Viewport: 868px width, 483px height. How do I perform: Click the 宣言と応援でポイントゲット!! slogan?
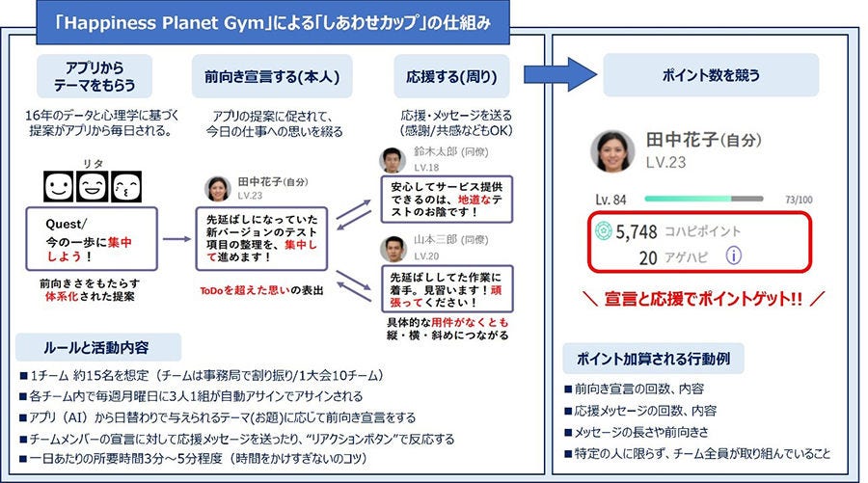[703, 299]
